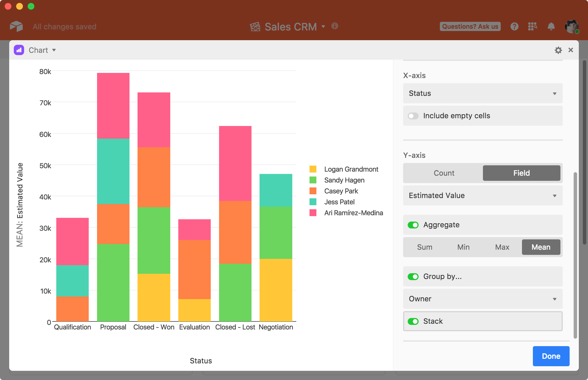Click the Chart panel icon

[x=19, y=50]
